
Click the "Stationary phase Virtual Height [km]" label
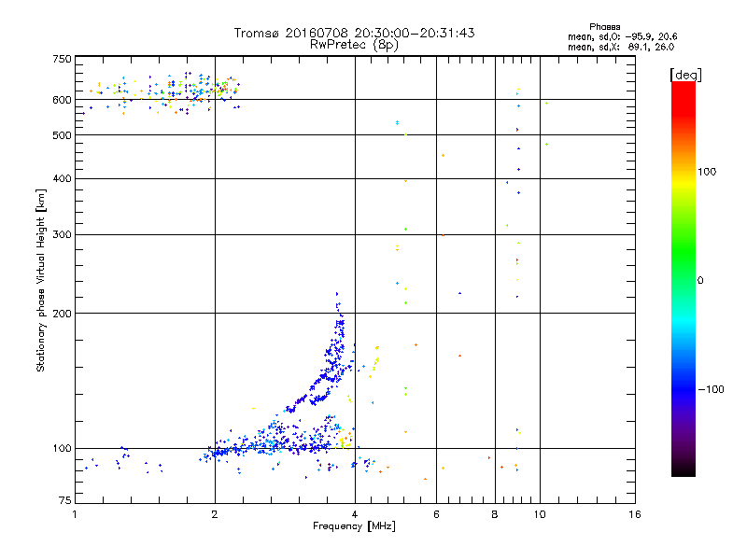[x=41, y=280]
